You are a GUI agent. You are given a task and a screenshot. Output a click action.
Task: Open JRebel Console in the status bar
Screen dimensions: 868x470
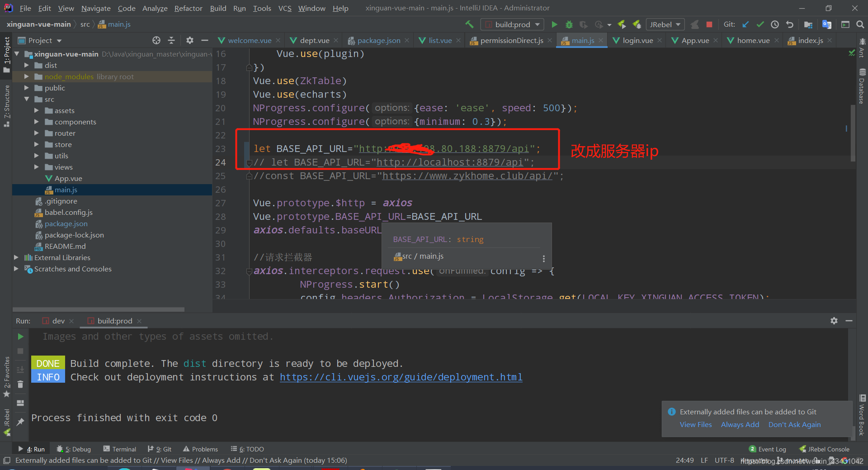(x=824, y=449)
